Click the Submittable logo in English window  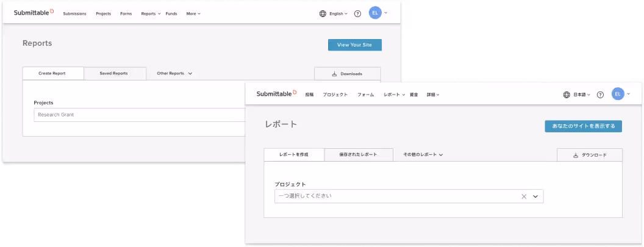pyautogui.click(x=34, y=13)
